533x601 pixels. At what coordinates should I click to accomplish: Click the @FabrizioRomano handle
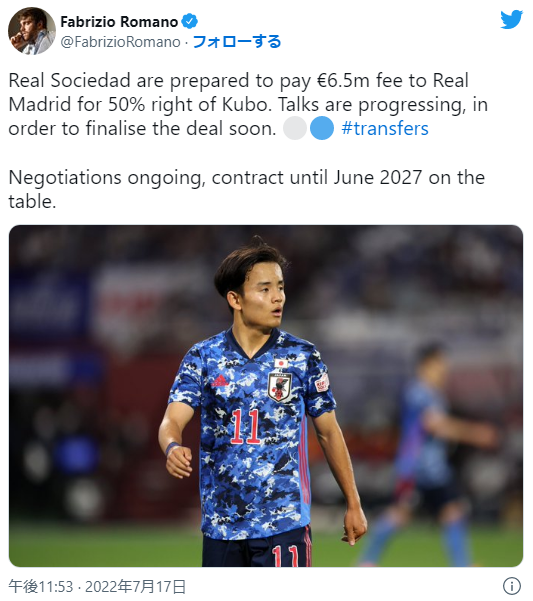[x=120, y=42]
